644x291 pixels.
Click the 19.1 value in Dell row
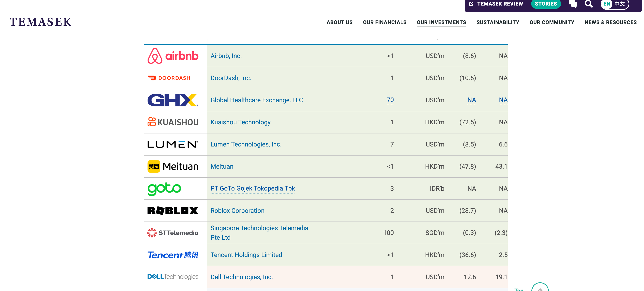(501, 277)
